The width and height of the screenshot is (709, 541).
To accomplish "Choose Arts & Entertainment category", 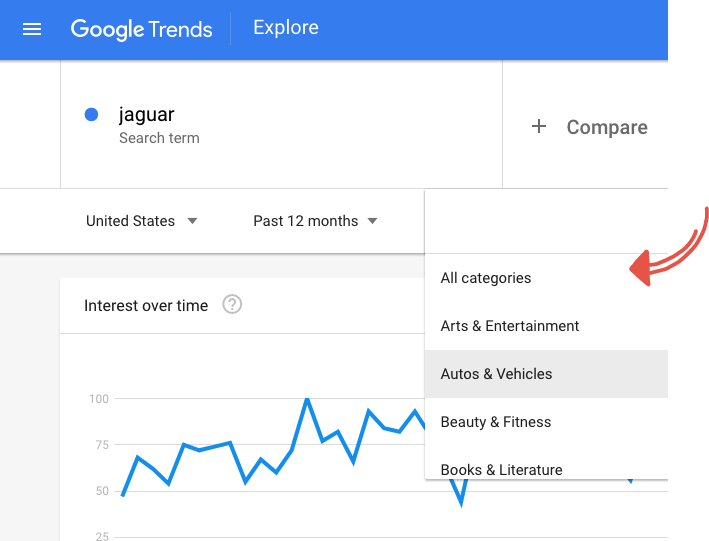I will tap(510, 326).
